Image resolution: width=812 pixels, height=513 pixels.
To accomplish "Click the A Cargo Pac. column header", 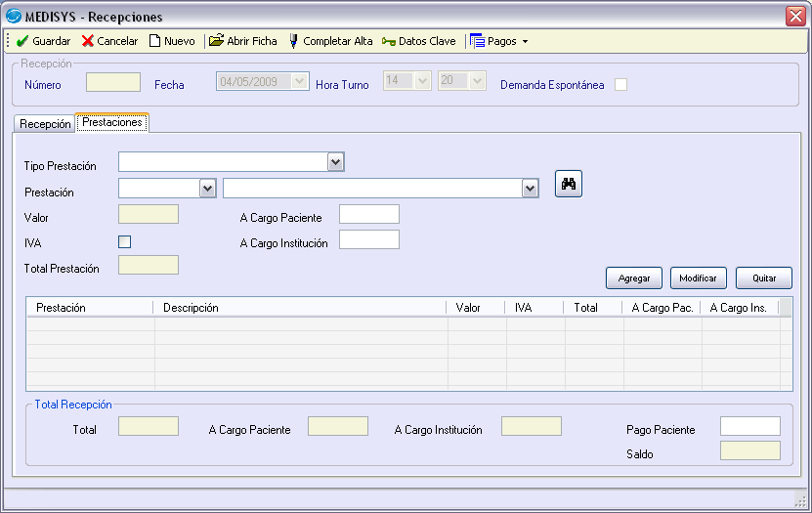I will (x=662, y=308).
